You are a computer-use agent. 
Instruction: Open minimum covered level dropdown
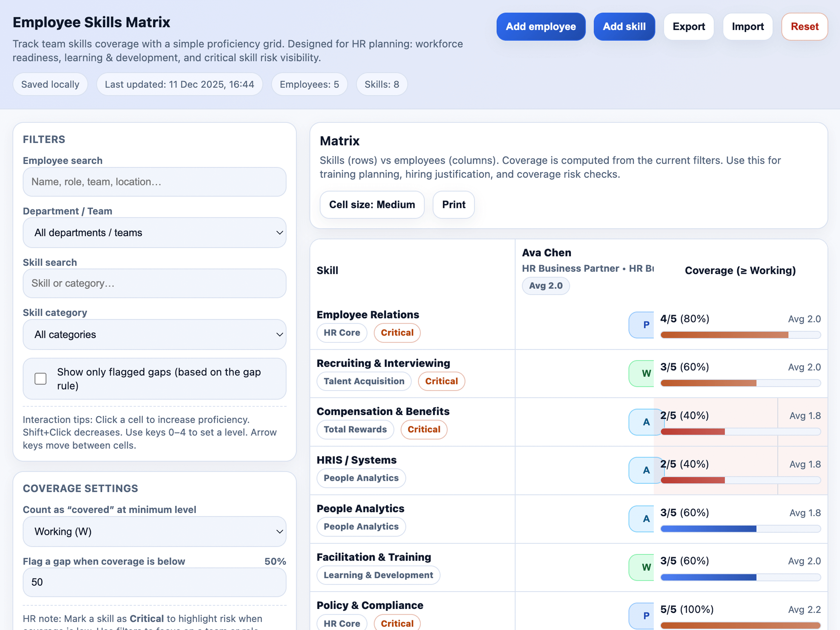click(x=155, y=532)
